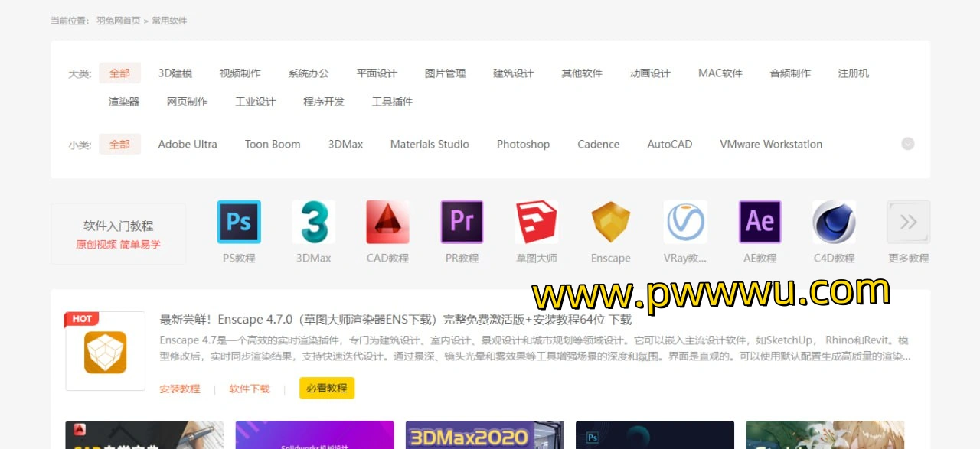
Task: Filter by MAC软件 category
Action: [720, 73]
